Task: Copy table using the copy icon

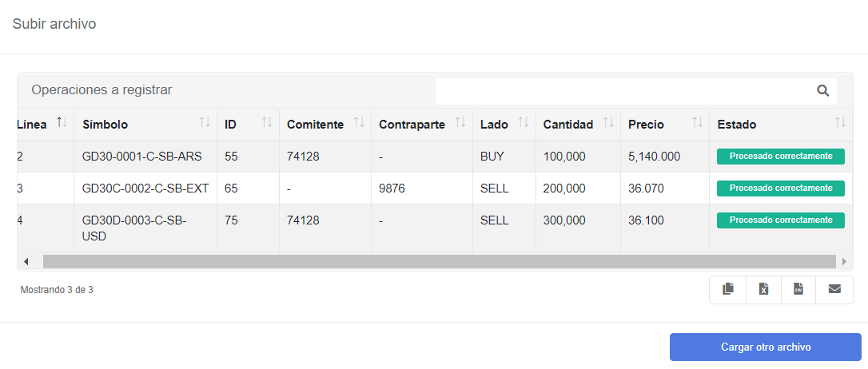Action: 728,289
